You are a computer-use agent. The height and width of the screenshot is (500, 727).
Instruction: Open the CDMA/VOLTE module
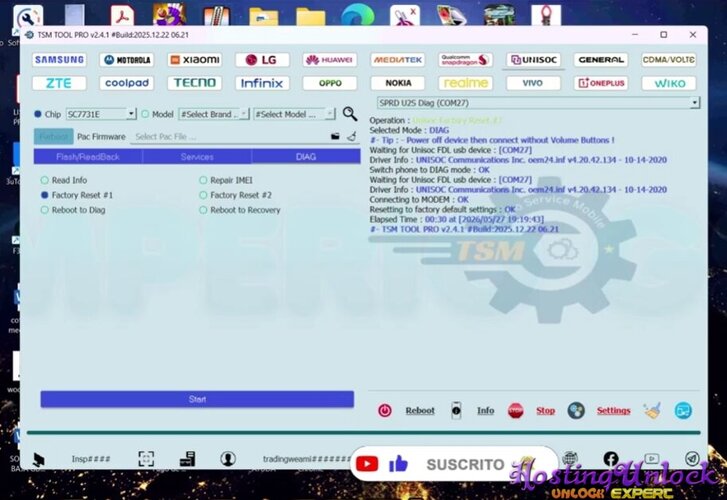(x=669, y=60)
